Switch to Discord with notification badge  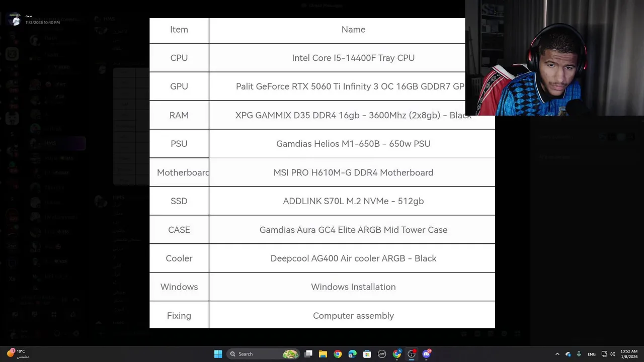pos(427,354)
